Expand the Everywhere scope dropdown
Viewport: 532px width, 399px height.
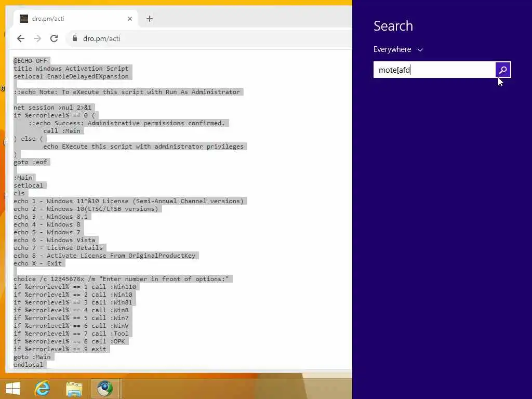398,49
